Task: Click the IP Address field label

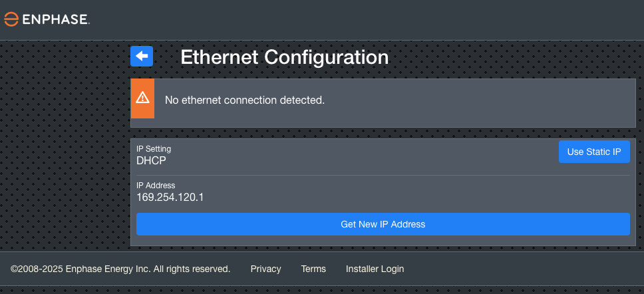Action: 156,185
